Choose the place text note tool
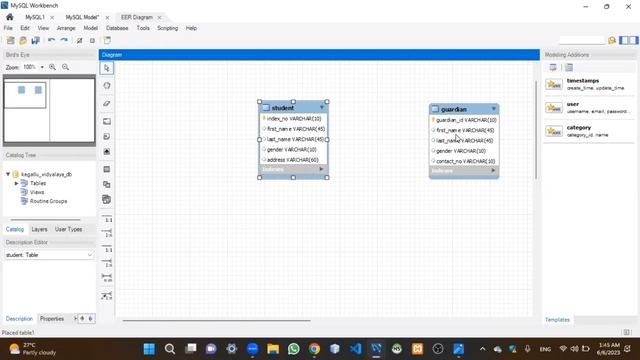The height and width of the screenshot is (360, 640). [107, 136]
